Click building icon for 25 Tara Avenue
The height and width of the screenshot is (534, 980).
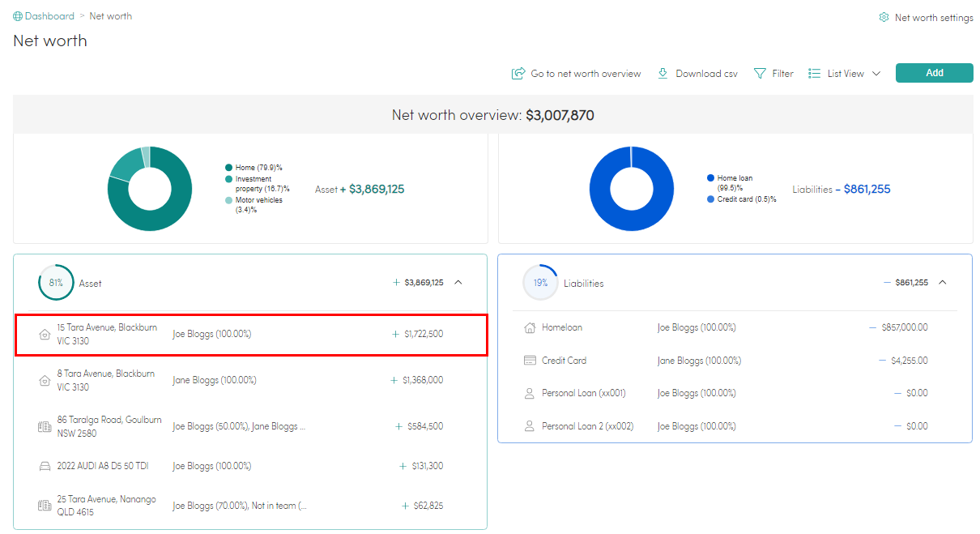[x=45, y=506]
